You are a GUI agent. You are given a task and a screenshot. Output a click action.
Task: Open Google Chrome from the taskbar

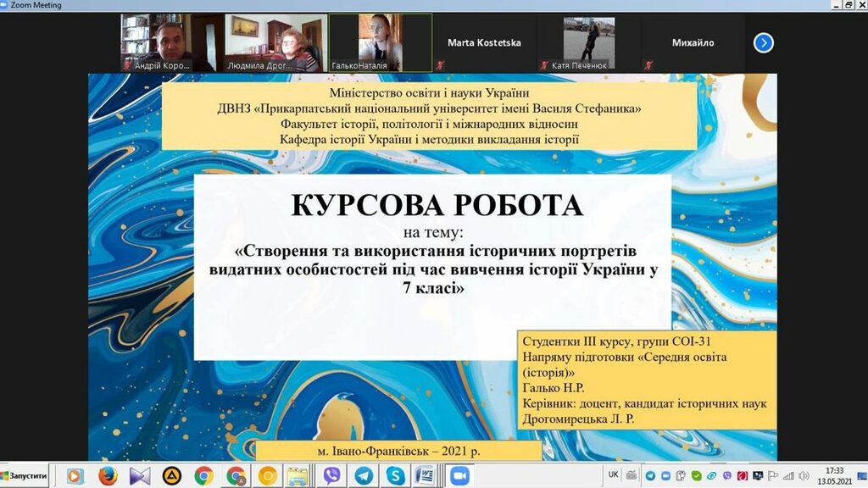click(x=203, y=475)
